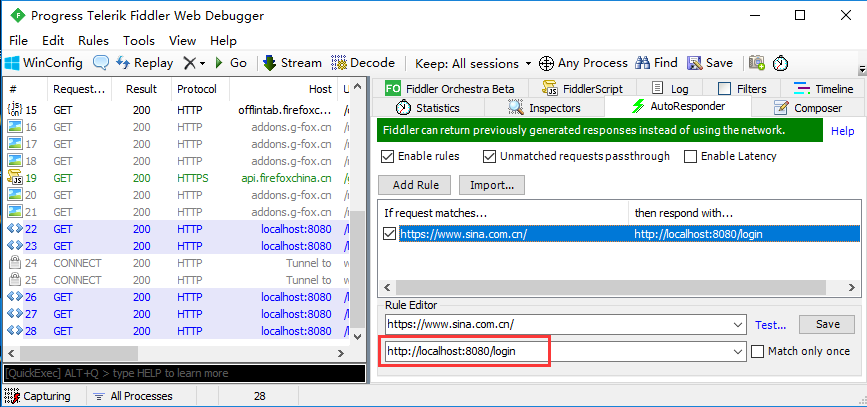The width and height of the screenshot is (867, 407).
Task: Open the Filters tab
Action: (742, 88)
